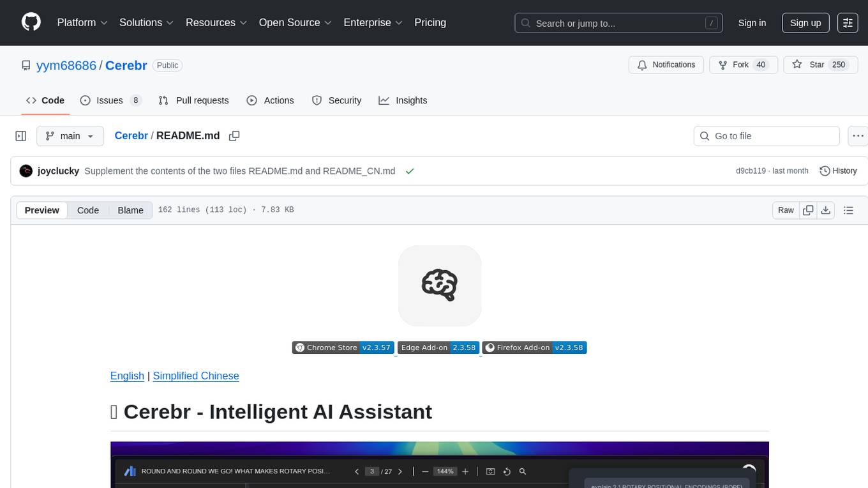
Task: Open the Raw file view
Action: 786,210
